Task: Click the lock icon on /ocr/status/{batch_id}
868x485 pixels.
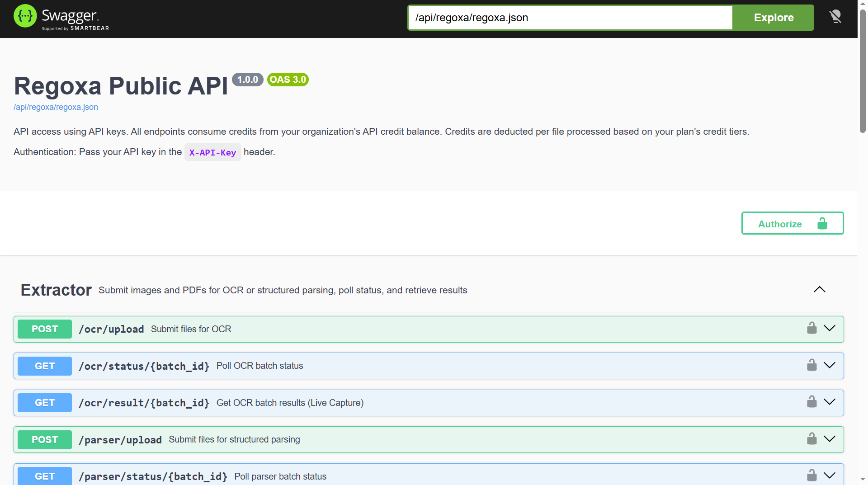Action: pos(812,365)
